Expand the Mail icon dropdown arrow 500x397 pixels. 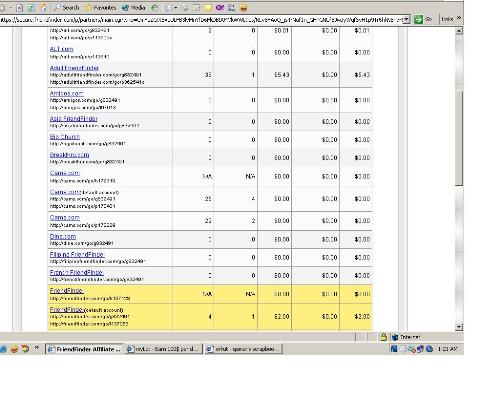pyautogui.click(x=176, y=7)
